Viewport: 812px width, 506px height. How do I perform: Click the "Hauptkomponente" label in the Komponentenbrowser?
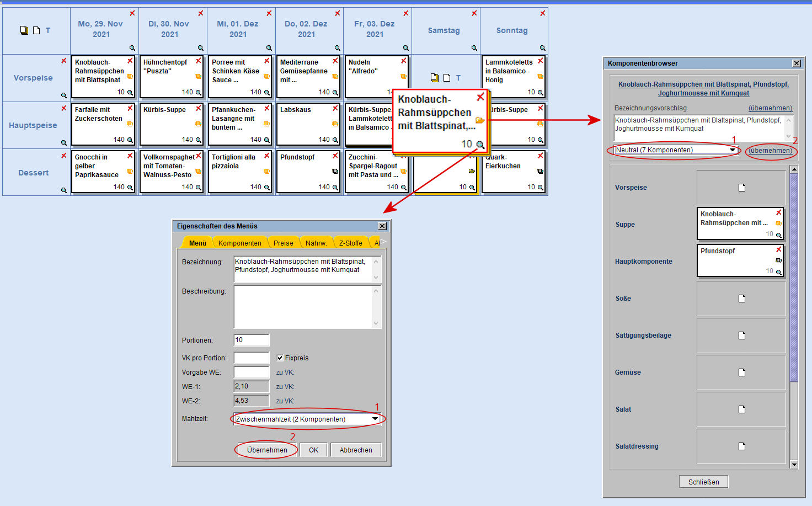[x=644, y=262]
